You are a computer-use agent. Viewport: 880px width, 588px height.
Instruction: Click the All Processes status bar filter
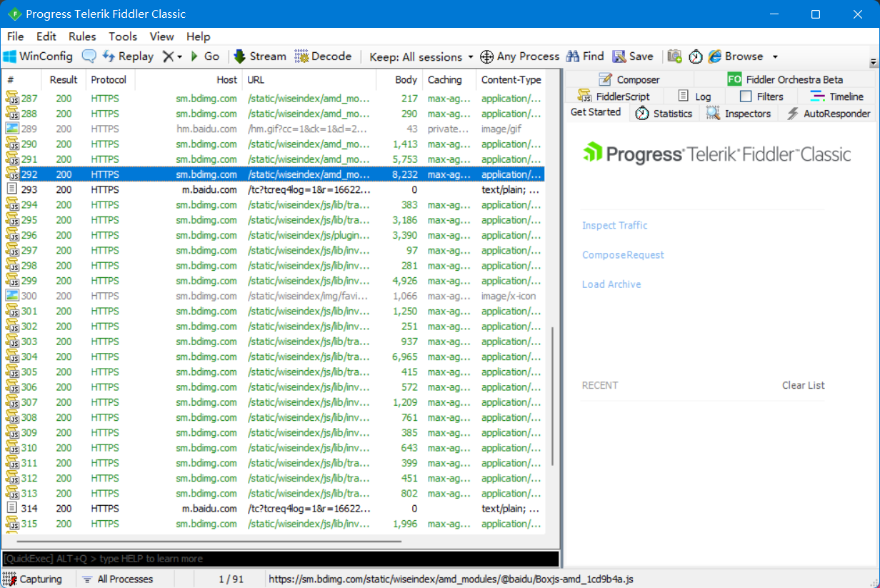click(118, 579)
